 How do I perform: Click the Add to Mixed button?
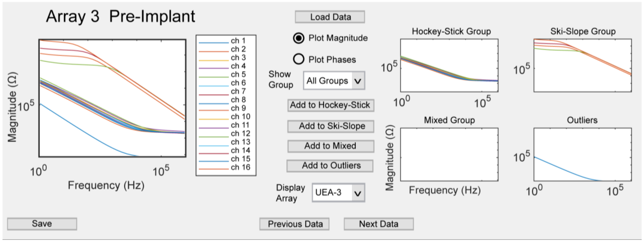click(x=331, y=146)
